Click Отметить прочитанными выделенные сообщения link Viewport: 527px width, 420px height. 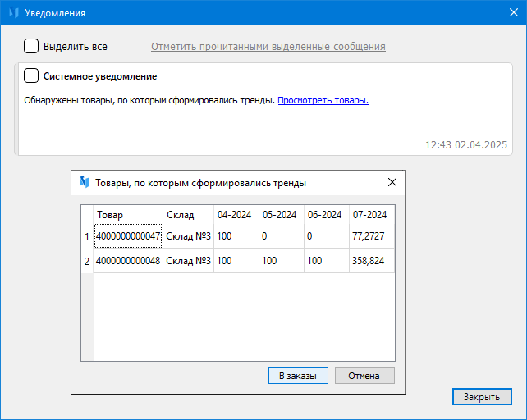tap(268, 47)
